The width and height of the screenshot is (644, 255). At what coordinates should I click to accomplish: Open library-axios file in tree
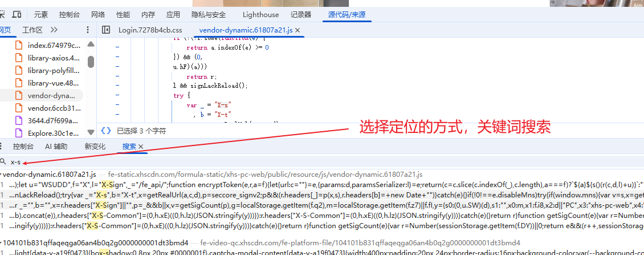[x=54, y=58]
